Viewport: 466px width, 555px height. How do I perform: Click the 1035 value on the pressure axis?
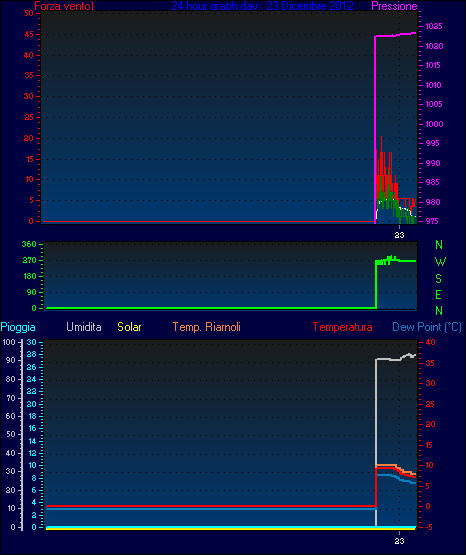pyautogui.click(x=433, y=26)
